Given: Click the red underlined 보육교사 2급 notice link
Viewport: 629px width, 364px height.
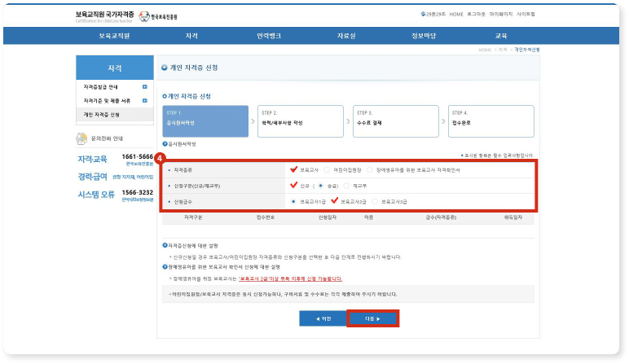Looking at the screenshot, I should click(290, 278).
